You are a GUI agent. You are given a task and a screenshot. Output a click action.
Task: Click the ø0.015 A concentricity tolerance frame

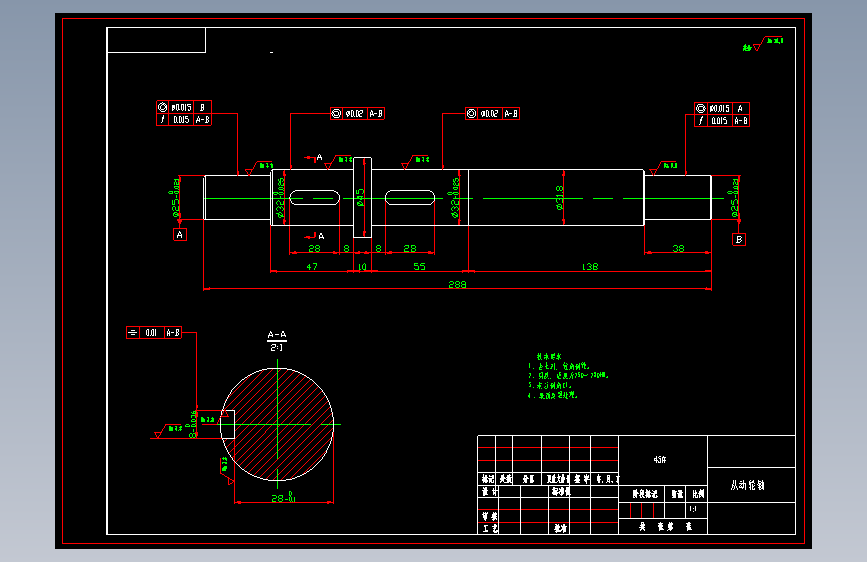click(x=722, y=108)
